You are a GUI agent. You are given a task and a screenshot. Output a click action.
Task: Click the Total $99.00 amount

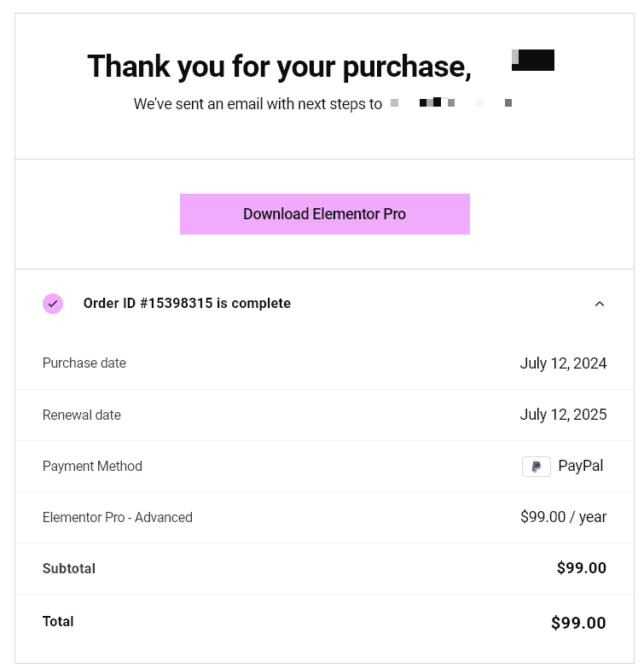tap(578, 623)
